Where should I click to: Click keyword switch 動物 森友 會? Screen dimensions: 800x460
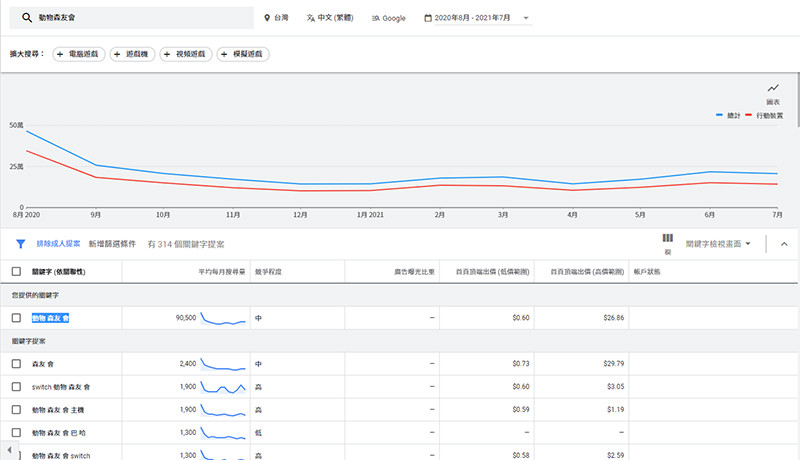[x=61, y=387]
